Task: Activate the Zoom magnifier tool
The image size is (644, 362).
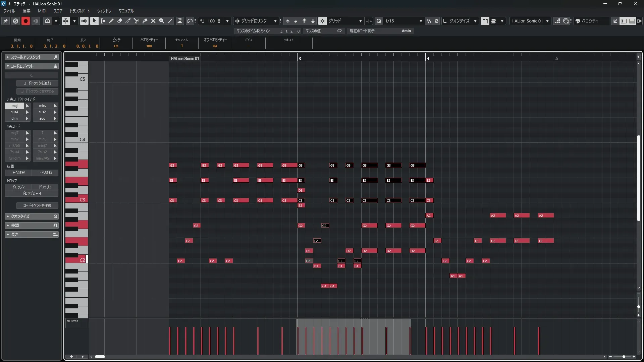Action: click(161, 21)
